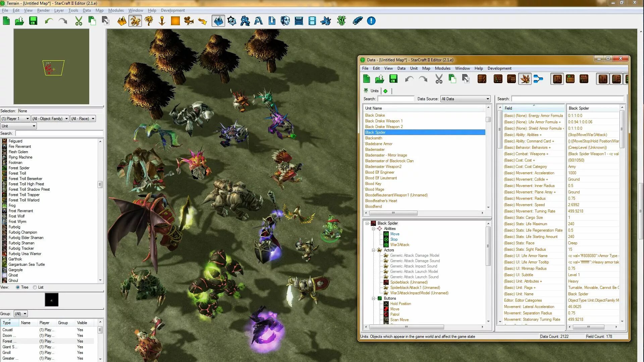Select the Terrain layer mountain icon

pyautogui.click(x=122, y=21)
